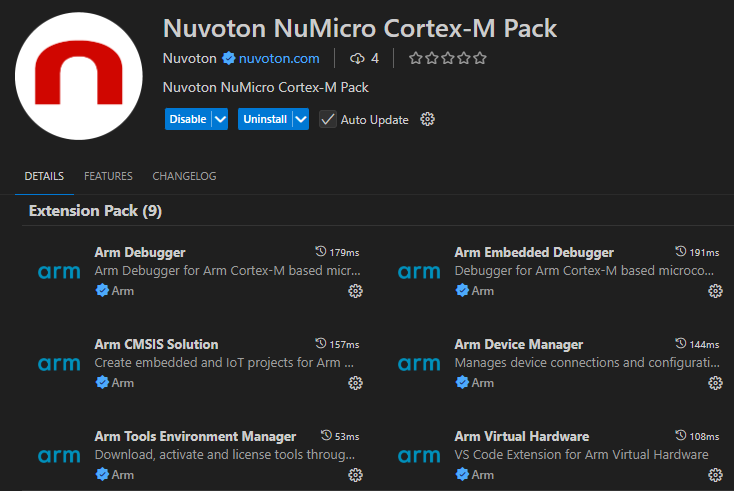Click the Extension Pack (9) heading
This screenshot has height=491, width=734.
(95, 211)
